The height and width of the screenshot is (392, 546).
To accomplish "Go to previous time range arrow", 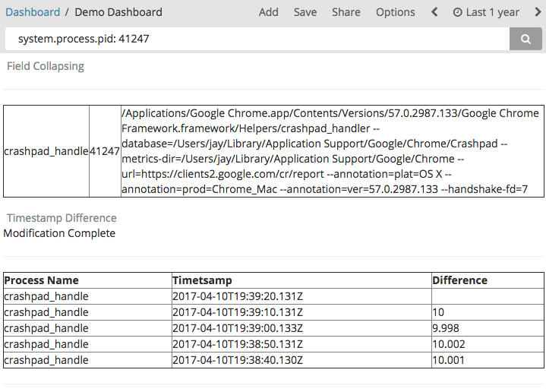I will [x=434, y=12].
